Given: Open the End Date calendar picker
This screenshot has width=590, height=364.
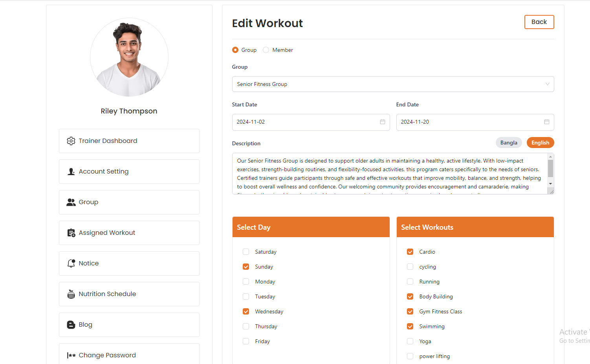Looking at the screenshot, I should (546, 122).
